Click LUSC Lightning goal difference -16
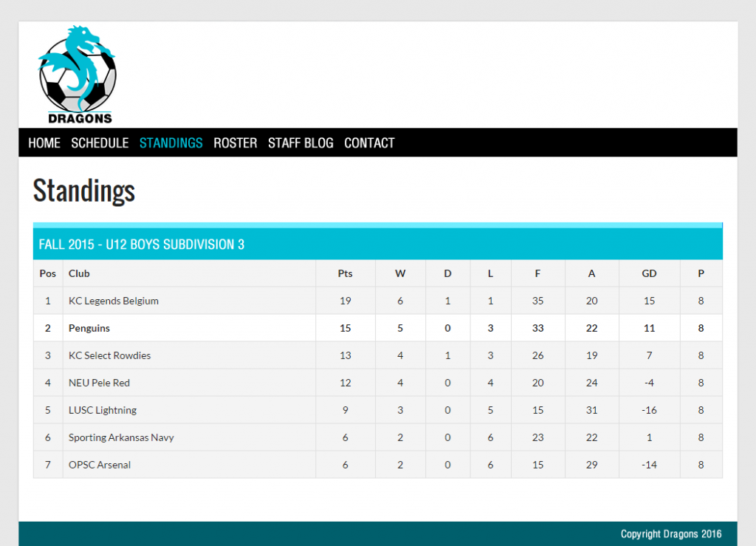 click(x=649, y=411)
